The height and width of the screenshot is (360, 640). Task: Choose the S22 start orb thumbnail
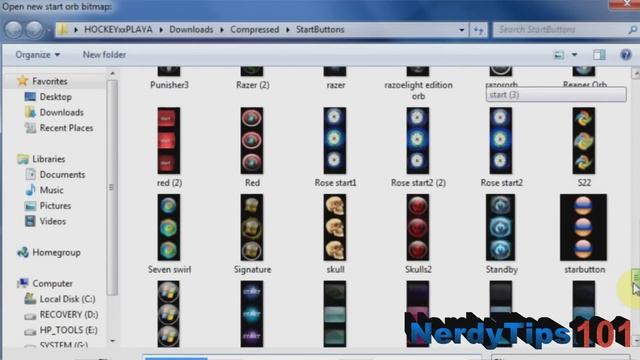(x=584, y=140)
